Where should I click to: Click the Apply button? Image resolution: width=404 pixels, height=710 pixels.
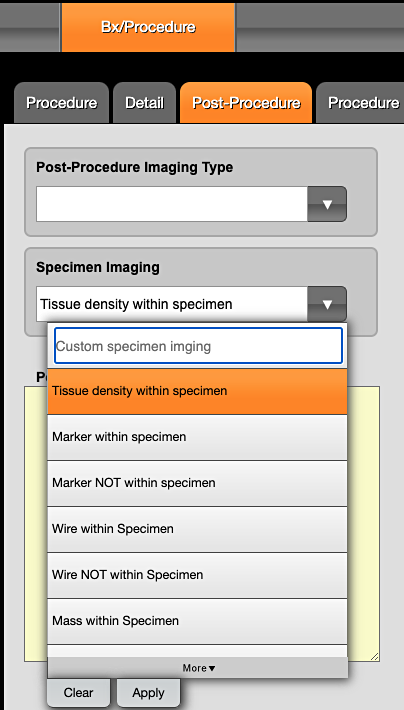pyautogui.click(x=149, y=693)
